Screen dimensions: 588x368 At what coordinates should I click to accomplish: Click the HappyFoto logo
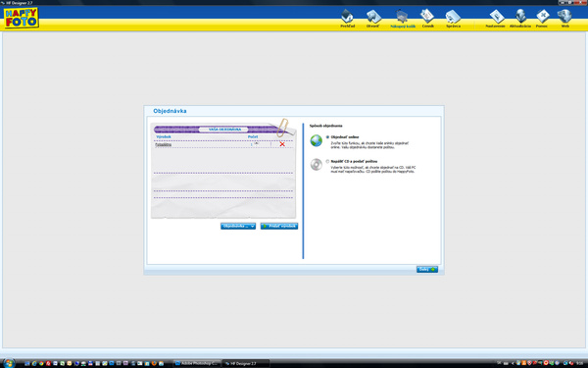22,18
